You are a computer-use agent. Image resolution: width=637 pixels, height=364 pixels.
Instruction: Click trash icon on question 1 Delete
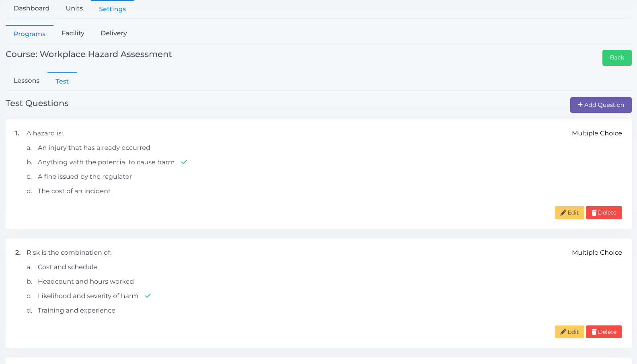(x=594, y=213)
